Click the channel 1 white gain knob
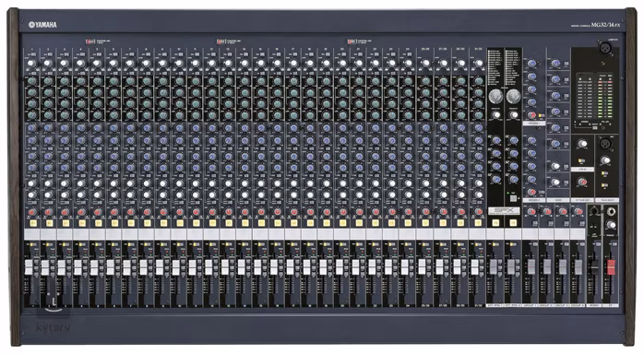Screen dimensions: 644x354 tap(31, 64)
